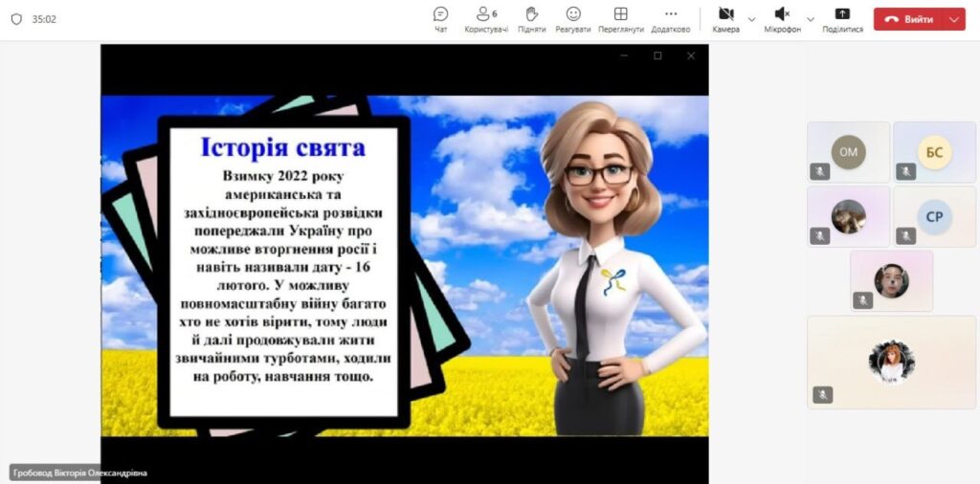980x484 pixels.
Task: Select the OM participant tile
Action: (848, 151)
